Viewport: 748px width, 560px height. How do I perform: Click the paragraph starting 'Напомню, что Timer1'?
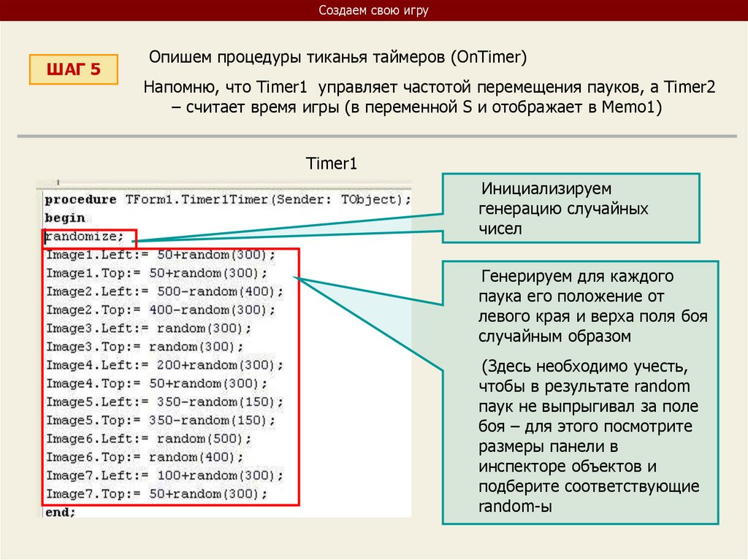(430, 97)
